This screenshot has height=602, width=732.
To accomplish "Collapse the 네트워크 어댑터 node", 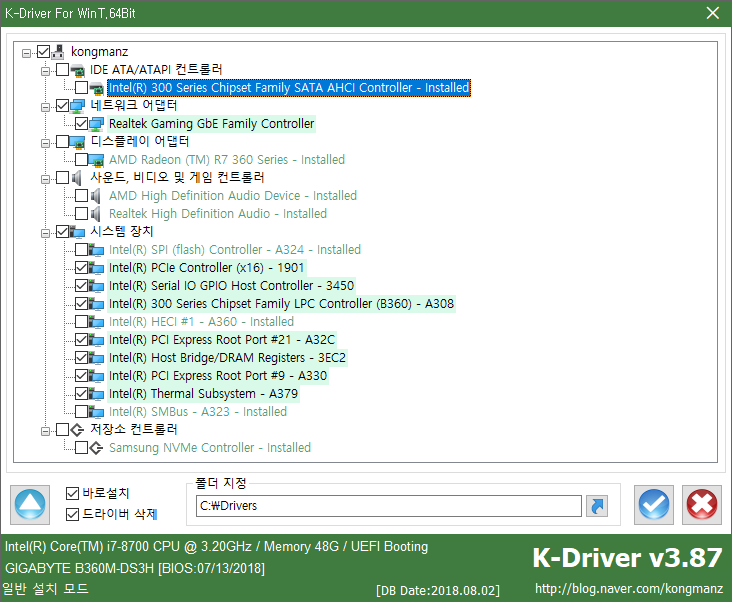I will (x=45, y=107).
